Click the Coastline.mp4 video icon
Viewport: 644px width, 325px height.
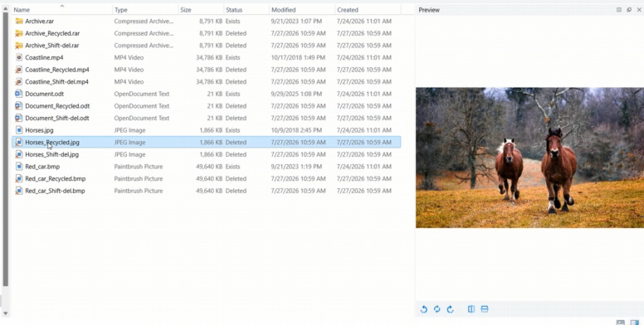click(x=19, y=57)
